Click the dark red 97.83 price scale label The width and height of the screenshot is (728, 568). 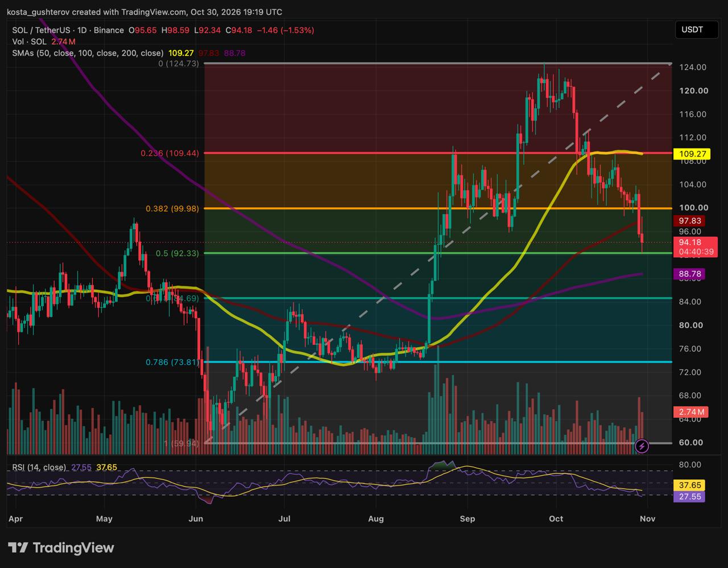tap(689, 221)
